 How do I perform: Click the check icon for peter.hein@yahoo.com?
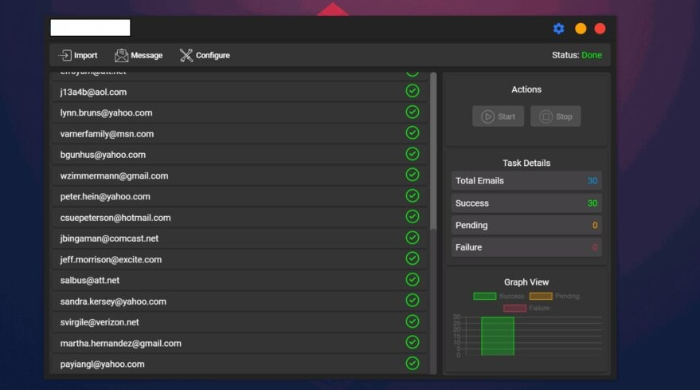[x=412, y=196]
